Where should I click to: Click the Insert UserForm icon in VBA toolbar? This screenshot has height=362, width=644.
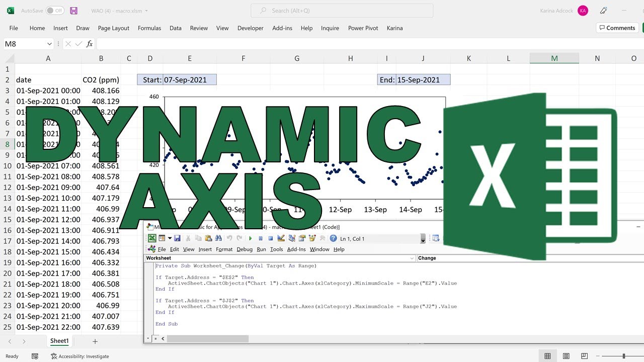[x=162, y=238]
